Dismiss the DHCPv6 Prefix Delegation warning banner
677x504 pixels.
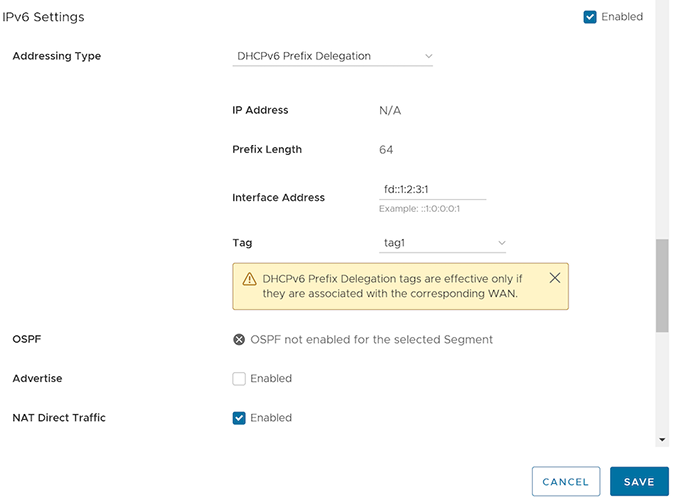(555, 278)
